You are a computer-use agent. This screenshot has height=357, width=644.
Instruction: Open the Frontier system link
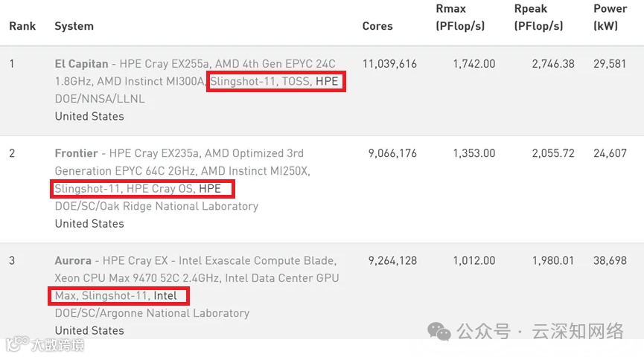click(76, 153)
